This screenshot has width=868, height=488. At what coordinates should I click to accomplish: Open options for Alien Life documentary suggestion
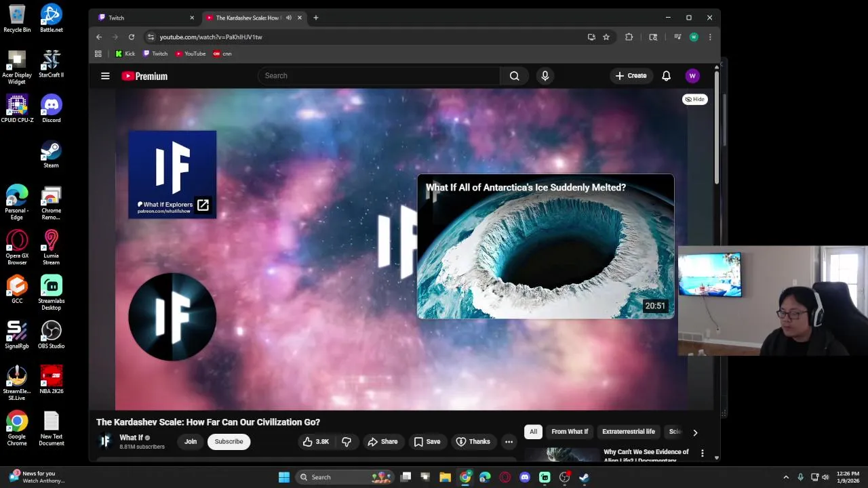tap(703, 453)
